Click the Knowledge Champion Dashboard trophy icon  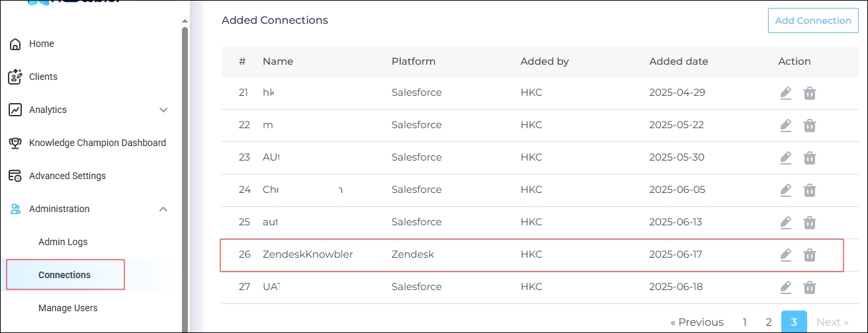click(15, 143)
